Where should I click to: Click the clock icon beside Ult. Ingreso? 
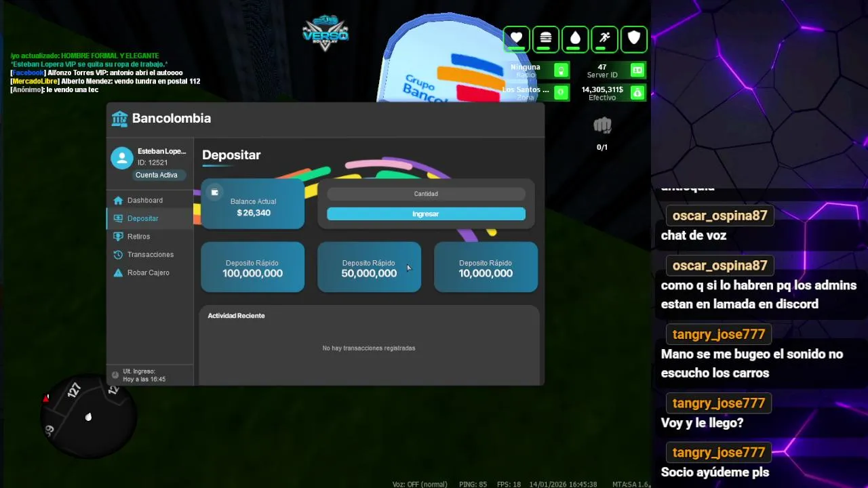[x=115, y=375]
